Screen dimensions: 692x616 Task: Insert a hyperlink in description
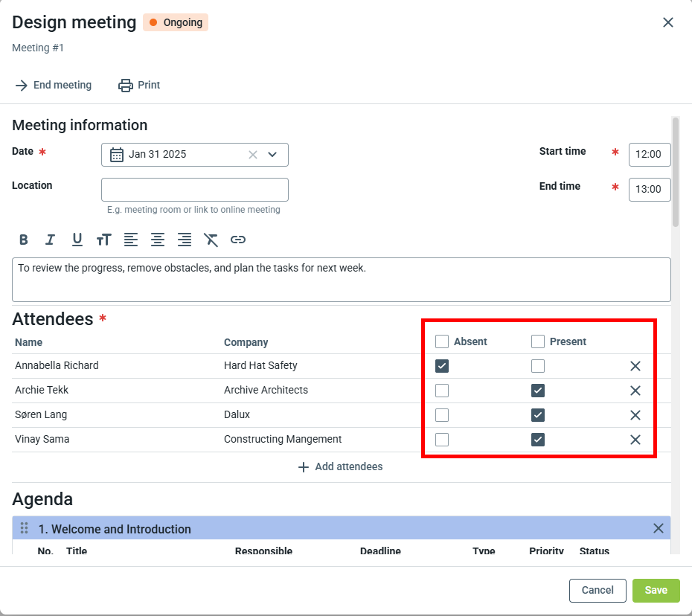pyautogui.click(x=238, y=240)
